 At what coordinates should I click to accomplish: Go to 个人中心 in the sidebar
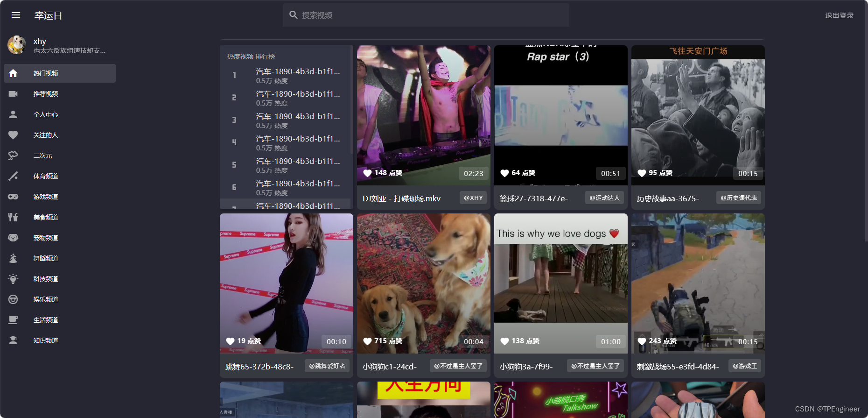(60, 114)
